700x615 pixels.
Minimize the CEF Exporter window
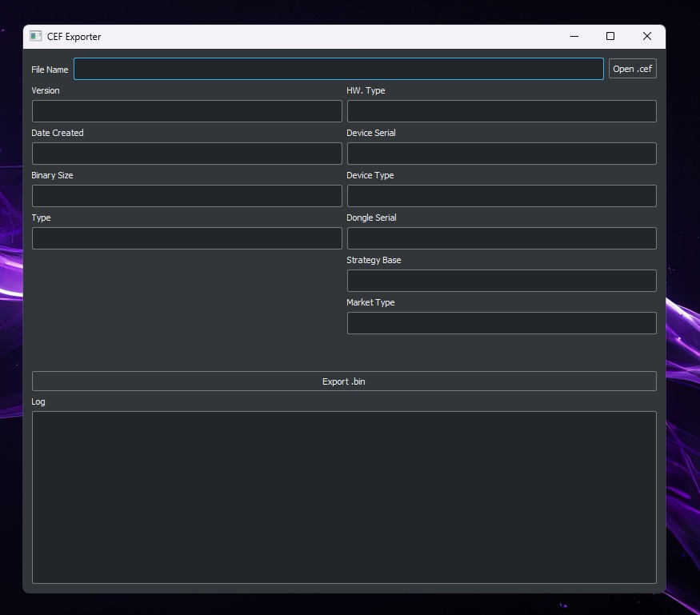coord(574,36)
